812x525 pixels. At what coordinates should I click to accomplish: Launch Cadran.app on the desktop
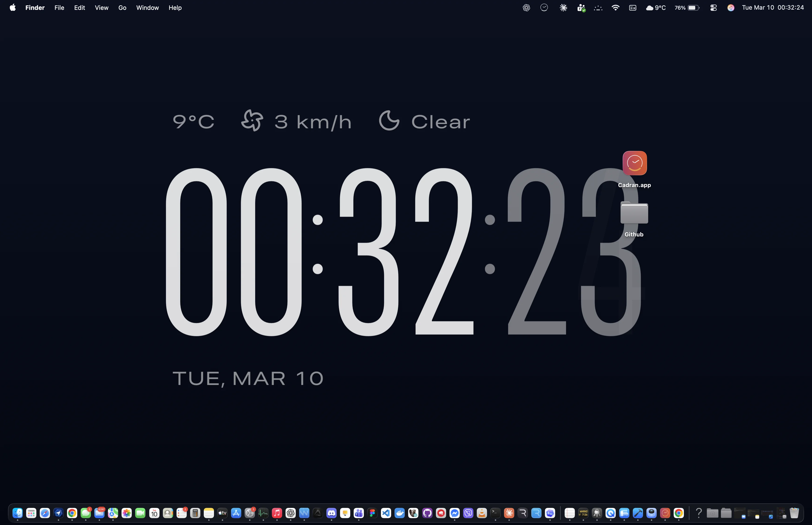(x=634, y=163)
